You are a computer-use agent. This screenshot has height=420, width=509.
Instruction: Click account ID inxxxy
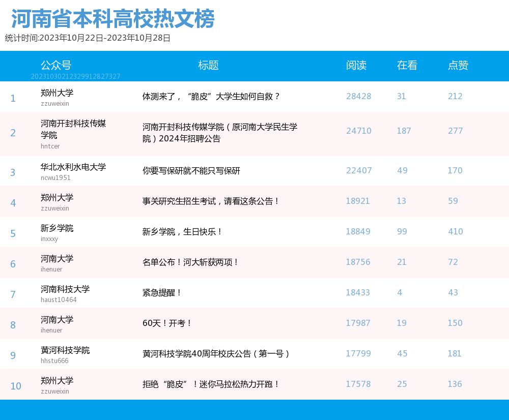(x=49, y=239)
